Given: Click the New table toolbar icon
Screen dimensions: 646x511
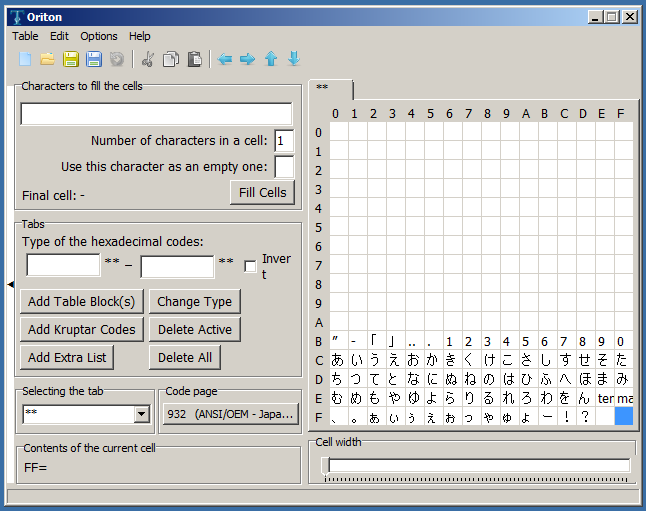Looking at the screenshot, I should pos(25,59).
